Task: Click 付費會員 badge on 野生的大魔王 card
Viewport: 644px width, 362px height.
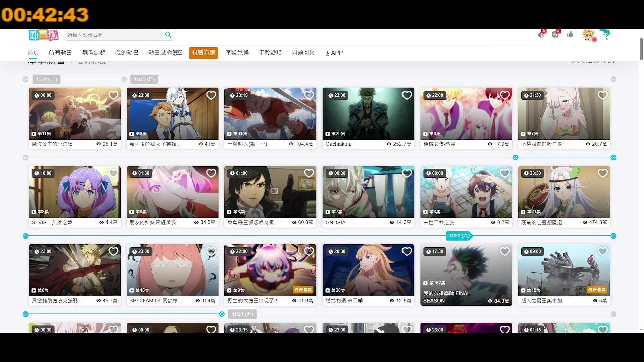Action: pyautogui.click(x=303, y=290)
